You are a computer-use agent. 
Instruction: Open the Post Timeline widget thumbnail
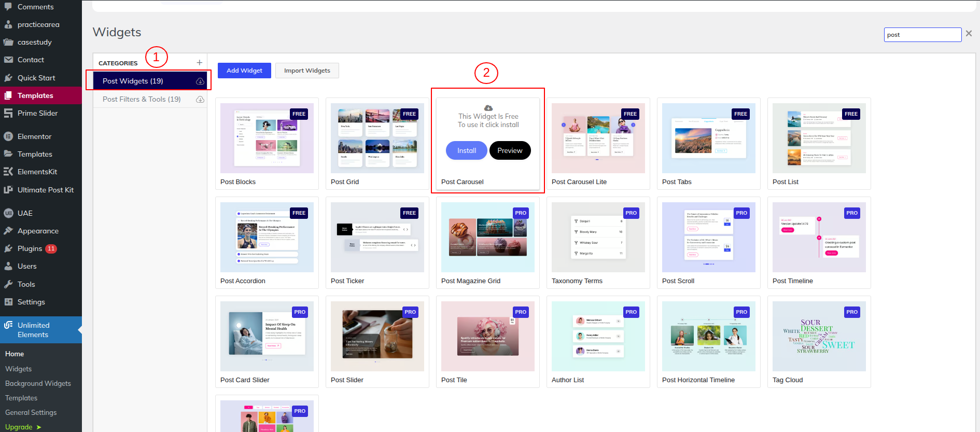pos(819,237)
